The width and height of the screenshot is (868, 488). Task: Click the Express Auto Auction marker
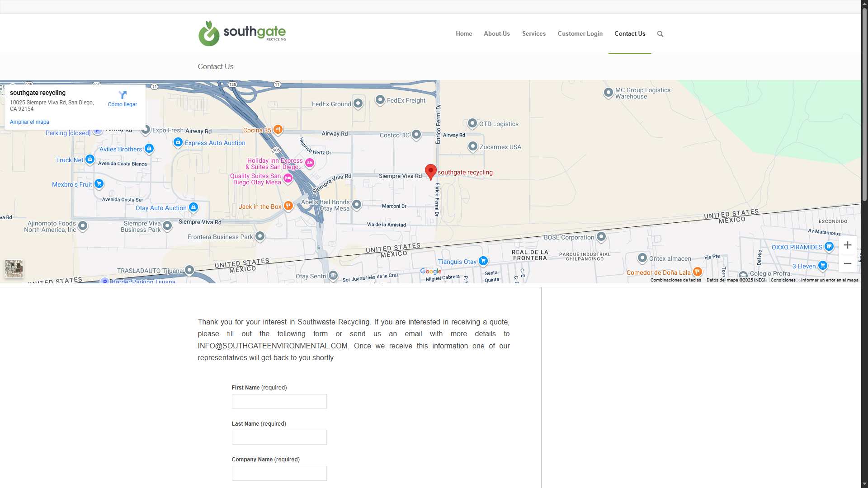pos(178,142)
